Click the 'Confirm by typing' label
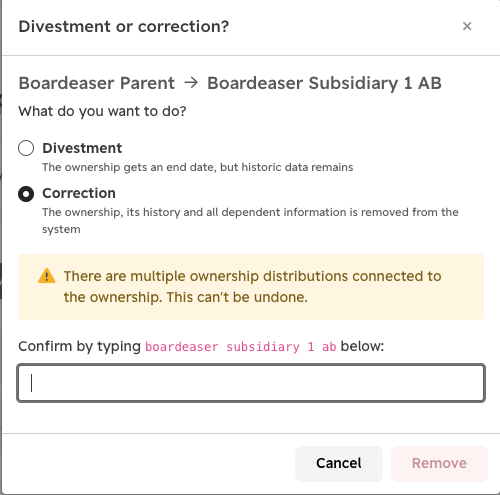The width and height of the screenshot is (500, 495). 80,347
